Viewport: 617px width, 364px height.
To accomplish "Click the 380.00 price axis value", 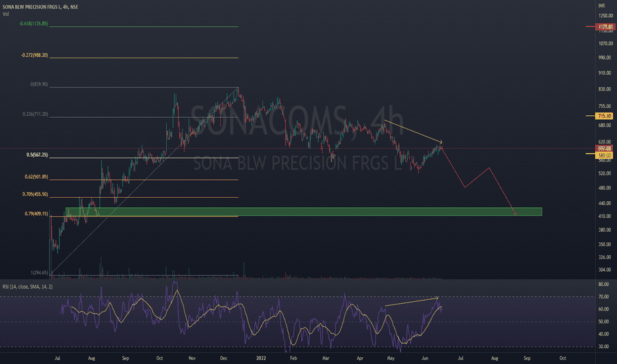I will tap(605, 230).
